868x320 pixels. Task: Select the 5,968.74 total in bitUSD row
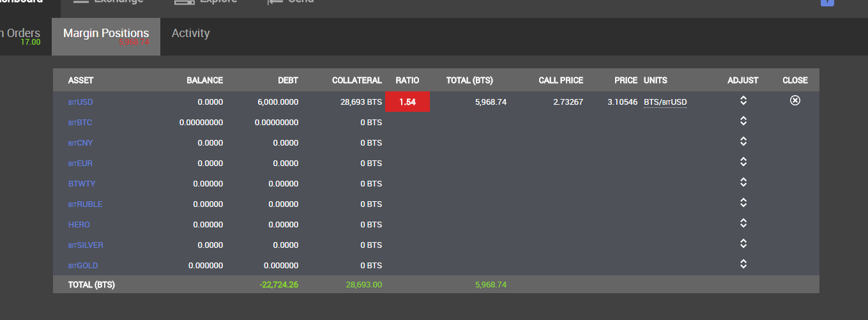491,102
